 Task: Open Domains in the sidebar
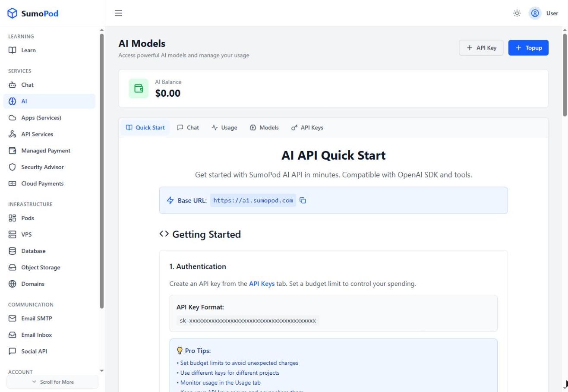pyautogui.click(x=49, y=284)
